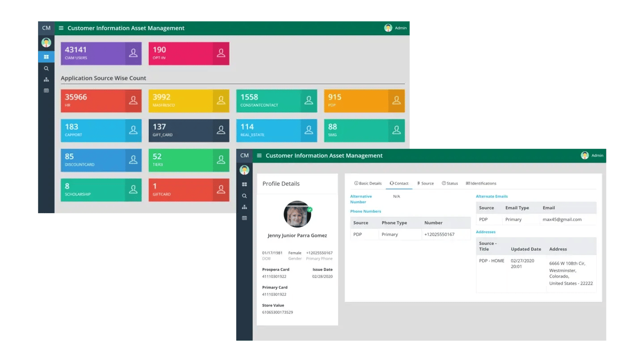644x362 pixels.
Task: Click the table icon in the dashboard sidebar
Action: [46, 91]
